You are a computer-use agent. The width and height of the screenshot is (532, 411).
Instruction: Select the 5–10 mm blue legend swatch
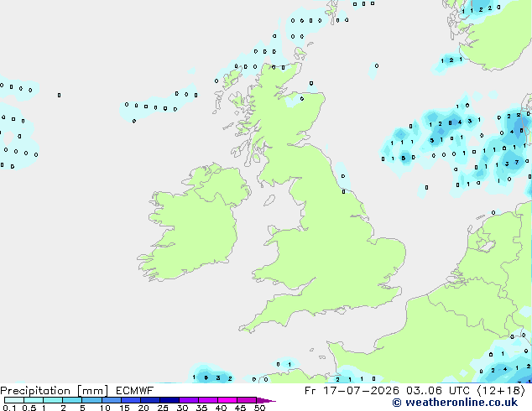pos(92,400)
